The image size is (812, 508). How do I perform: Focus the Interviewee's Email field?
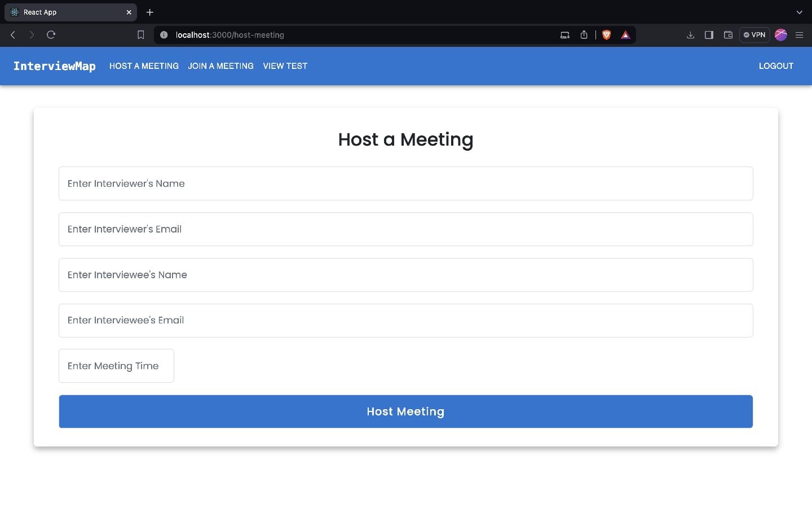[x=406, y=321]
